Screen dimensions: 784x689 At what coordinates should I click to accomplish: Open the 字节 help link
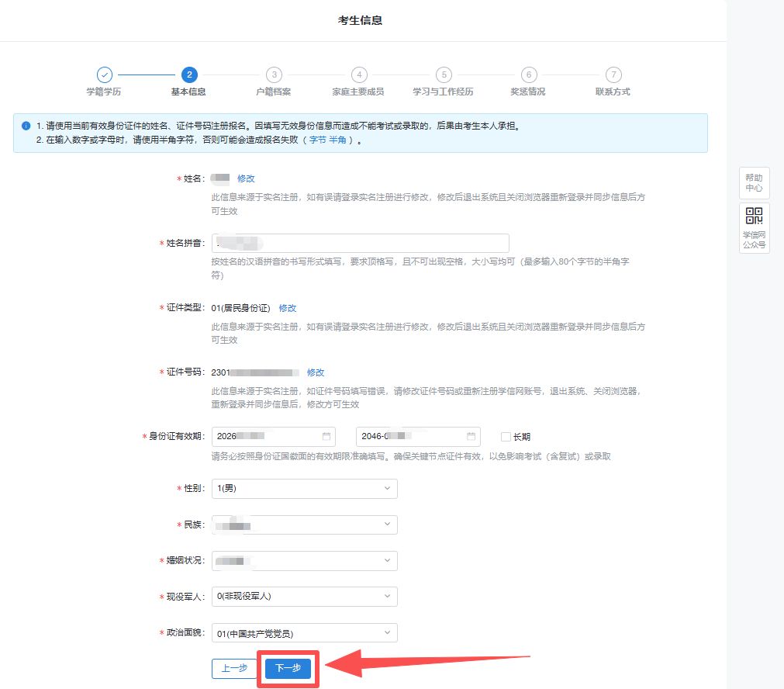(317, 140)
